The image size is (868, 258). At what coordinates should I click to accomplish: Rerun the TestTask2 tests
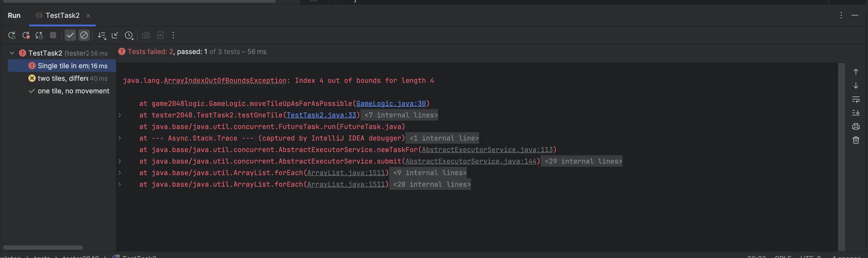click(x=12, y=35)
